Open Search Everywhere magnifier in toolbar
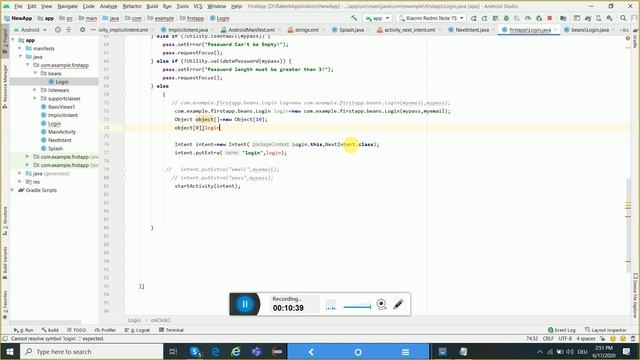 [623, 18]
